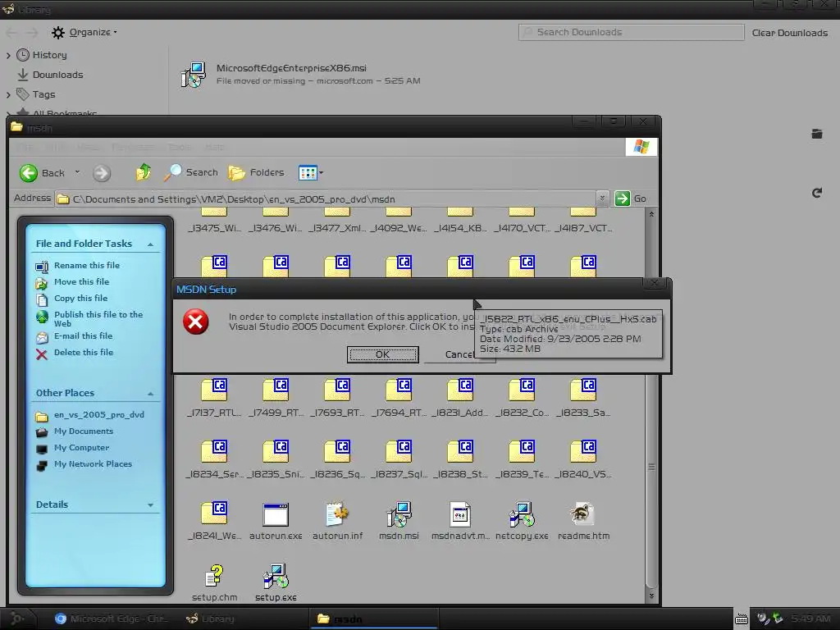Go up one folder level icon
Screen dimensions: 840x630
tap(144, 172)
